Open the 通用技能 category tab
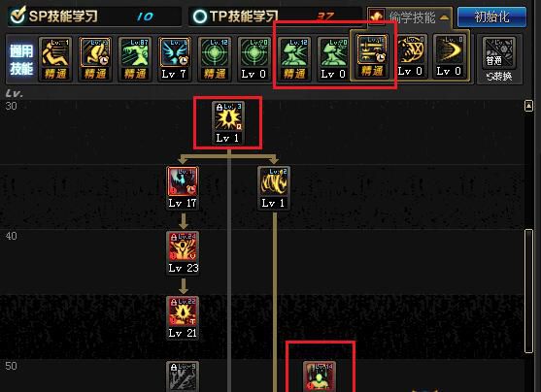The height and width of the screenshot is (392, 541). coord(21,59)
